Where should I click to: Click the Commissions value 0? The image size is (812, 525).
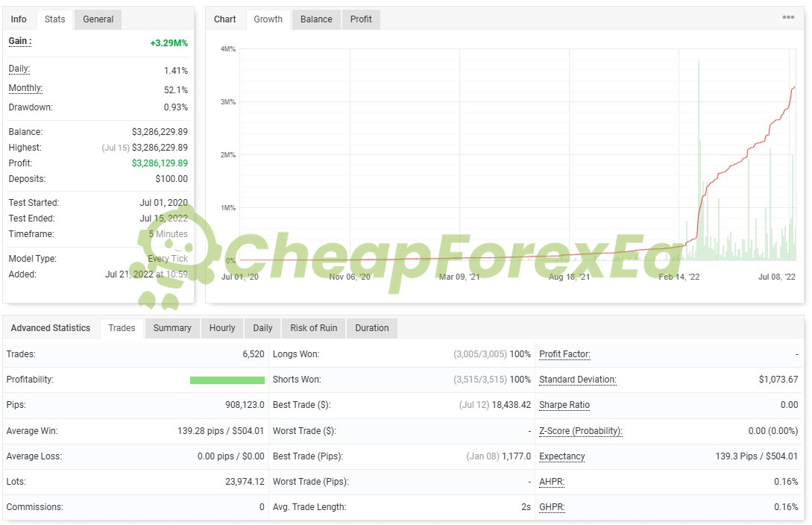pyautogui.click(x=262, y=507)
